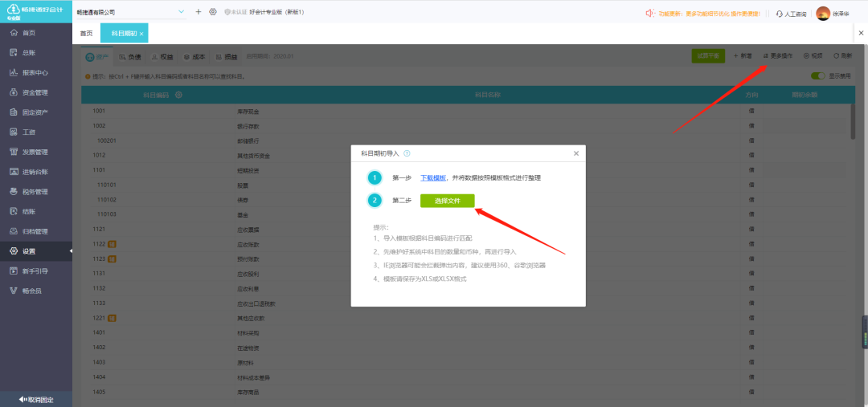Click row 1002 银行存款
The image size is (868, 407).
click(x=465, y=126)
